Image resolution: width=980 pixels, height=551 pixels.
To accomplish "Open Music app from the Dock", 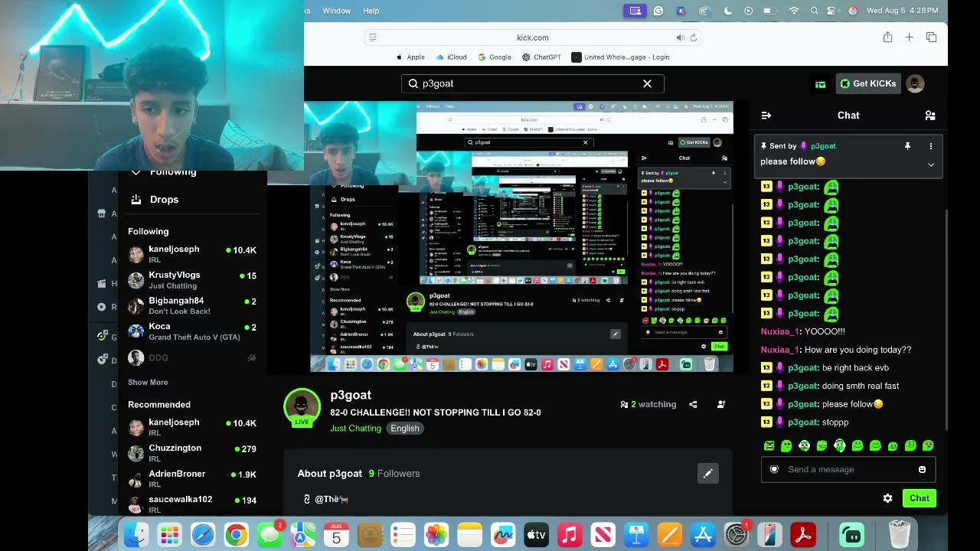I will pos(570,534).
